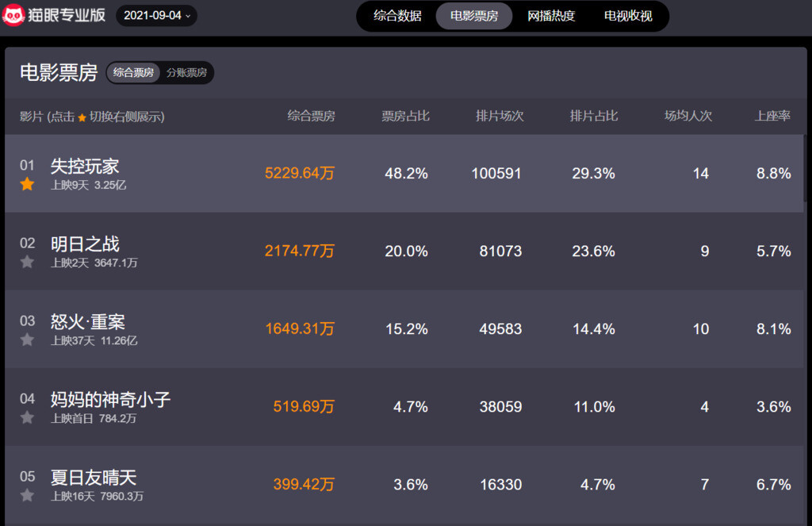
Task: Click the star icon under 明日之战
Action: pos(27,262)
